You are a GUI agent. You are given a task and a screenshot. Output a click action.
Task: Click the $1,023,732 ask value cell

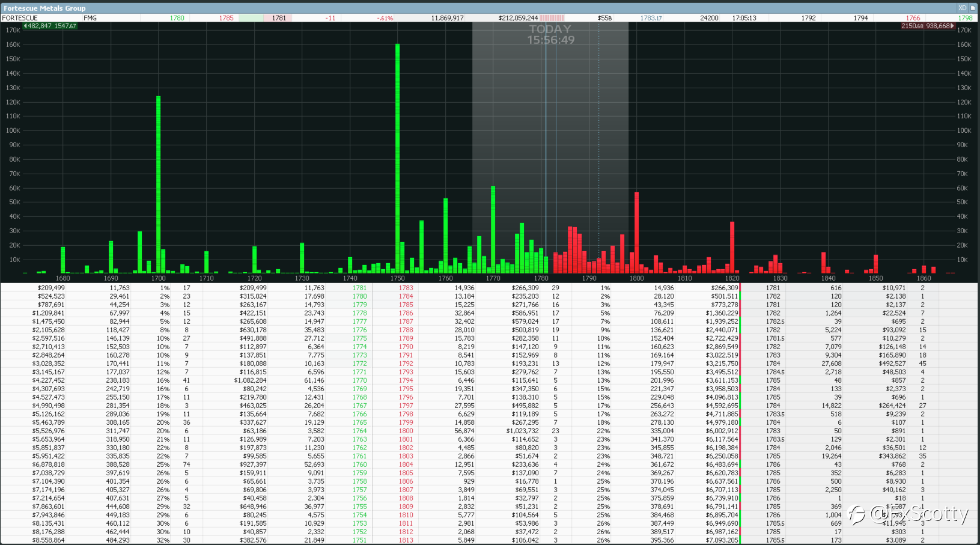[522, 431]
